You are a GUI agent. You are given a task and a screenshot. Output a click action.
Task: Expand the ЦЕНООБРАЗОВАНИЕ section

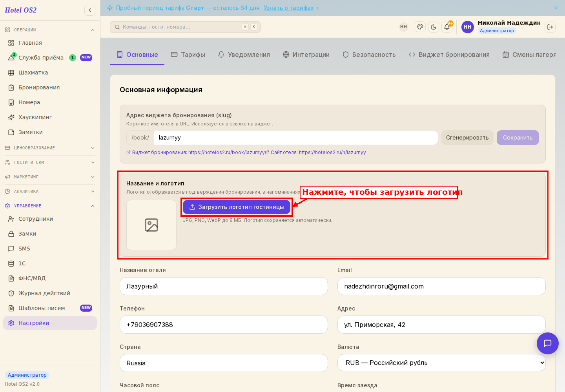pos(50,148)
